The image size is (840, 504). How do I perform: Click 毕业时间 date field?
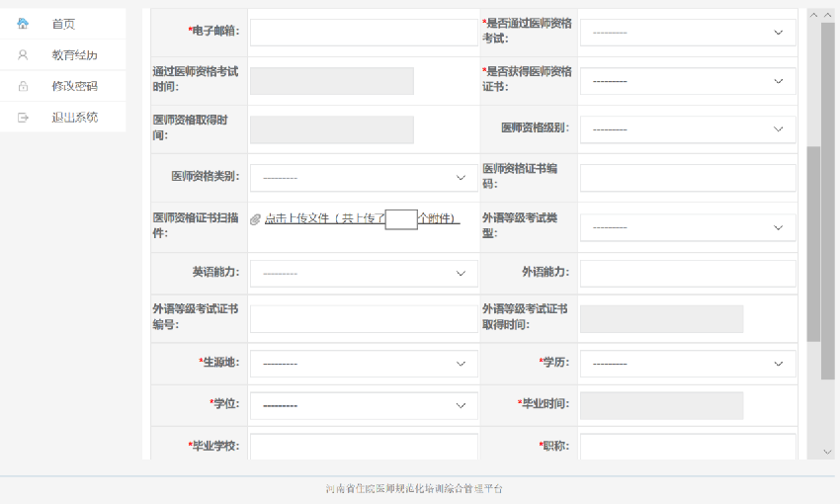[x=661, y=405]
